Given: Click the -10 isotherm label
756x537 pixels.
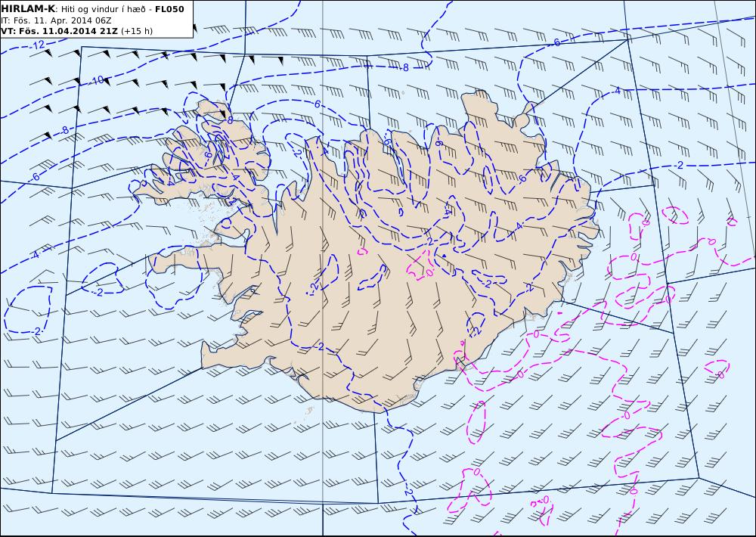Looking at the screenshot, I should point(97,80).
